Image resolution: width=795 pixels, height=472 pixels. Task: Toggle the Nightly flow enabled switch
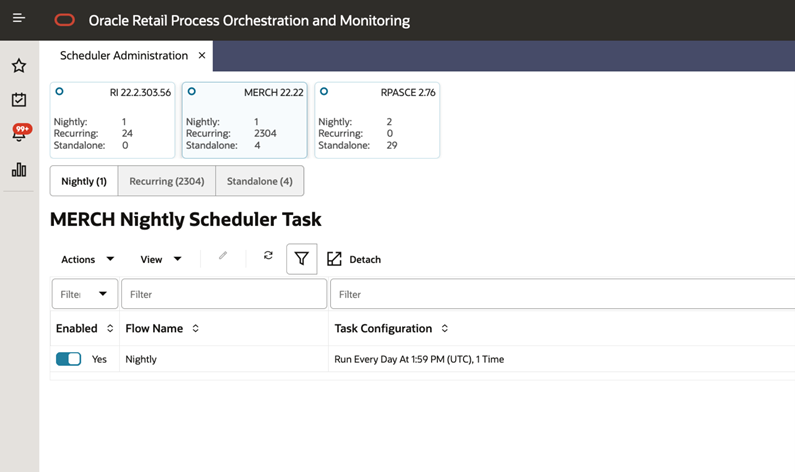[68, 359]
